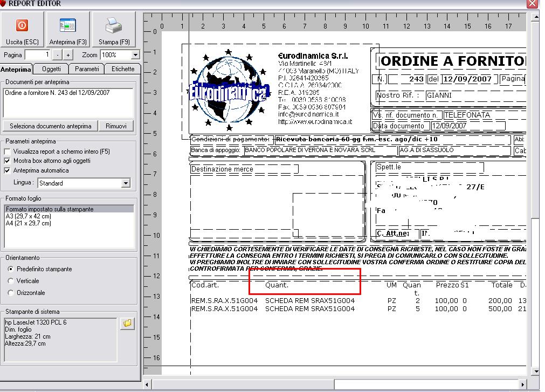Choose Orizzontale orientation radio button
The image size is (545, 392).
[x=11, y=293]
